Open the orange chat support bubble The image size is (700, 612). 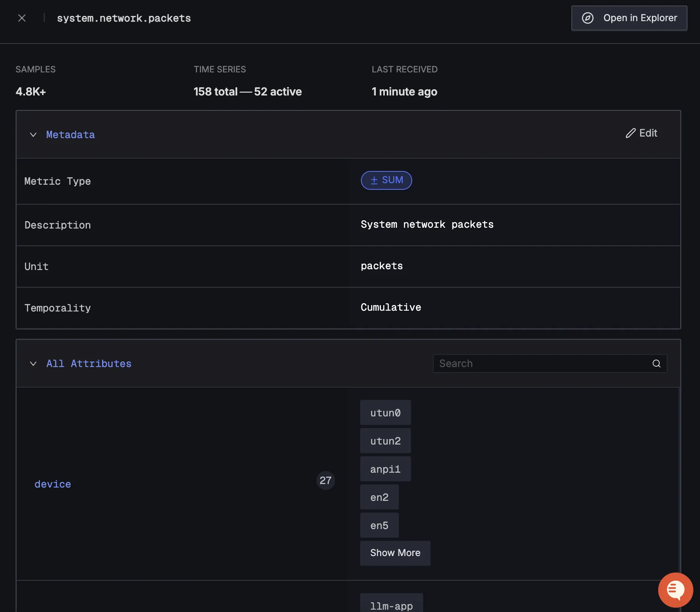(675, 590)
